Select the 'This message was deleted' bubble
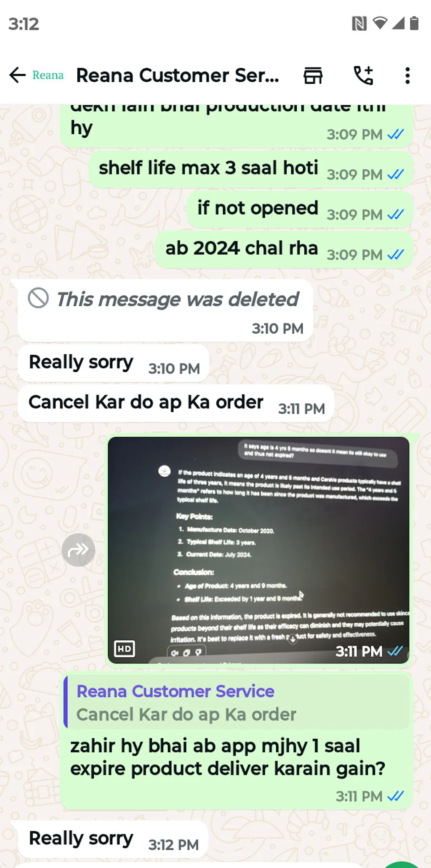The image size is (431, 868). point(165,310)
